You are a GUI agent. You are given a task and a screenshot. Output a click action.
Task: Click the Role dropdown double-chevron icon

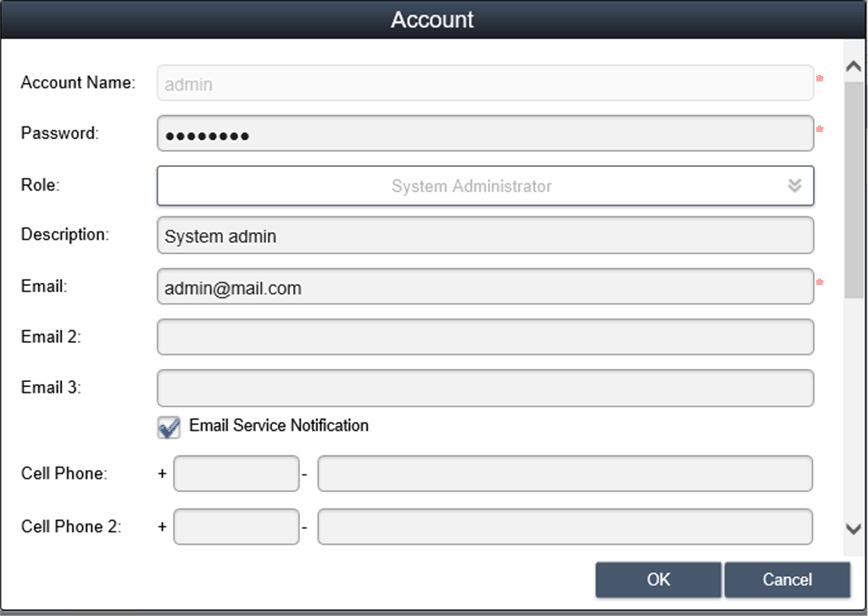click(x=795, y=186)
